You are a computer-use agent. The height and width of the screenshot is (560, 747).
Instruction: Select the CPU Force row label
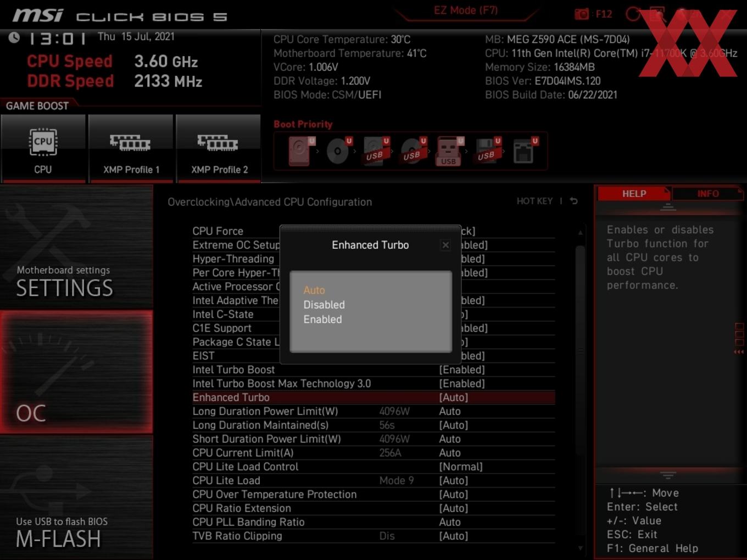click(218, 231)
